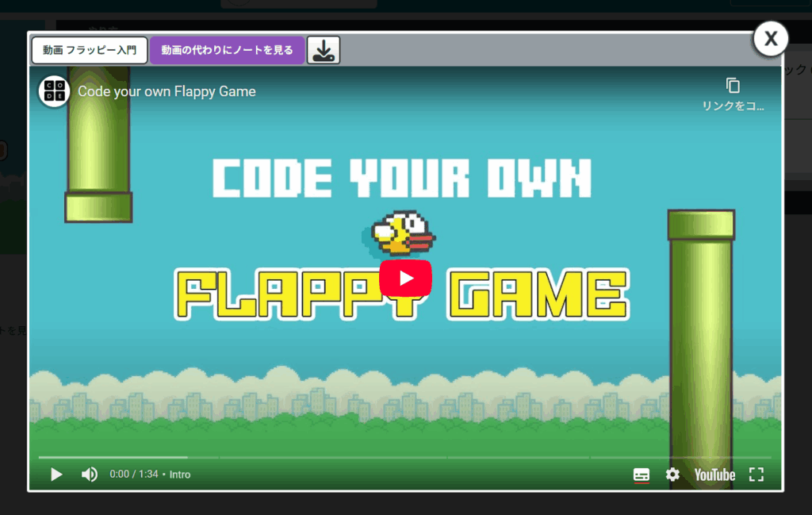Toggle subtitles on the video
Screen dimensions: 812x515
pos(641,475)
